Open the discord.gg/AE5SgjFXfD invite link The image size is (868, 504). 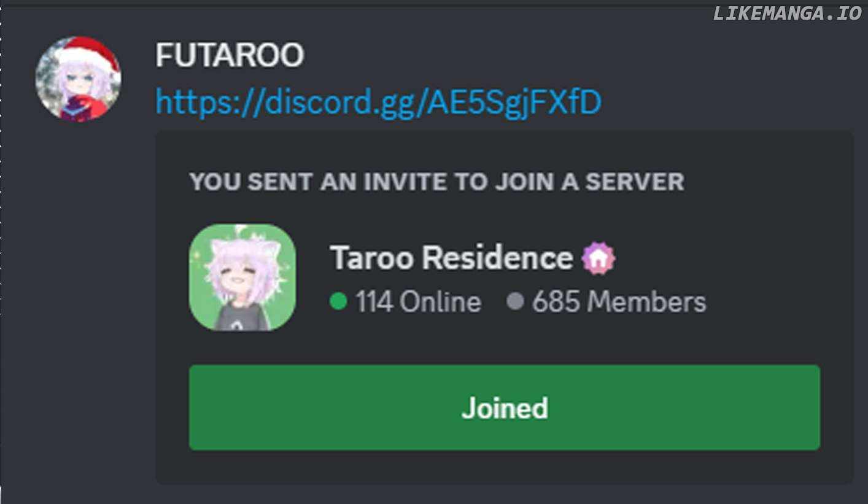tap(378, 102)
